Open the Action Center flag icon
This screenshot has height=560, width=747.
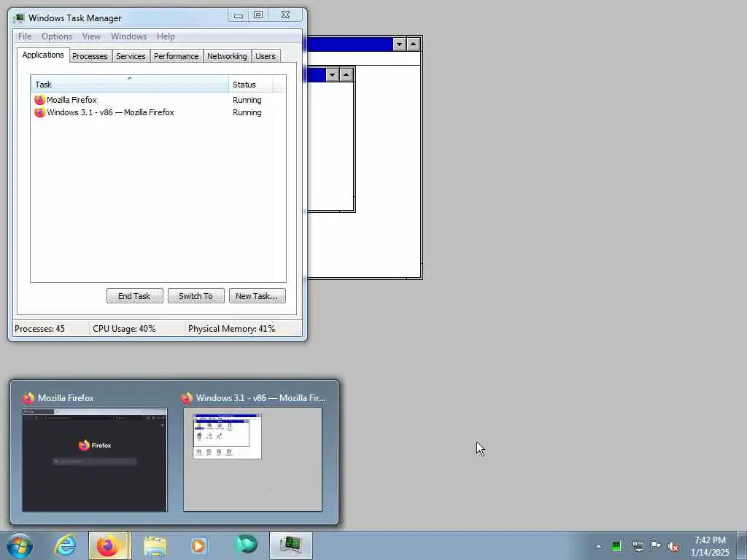tap(656, 545)
